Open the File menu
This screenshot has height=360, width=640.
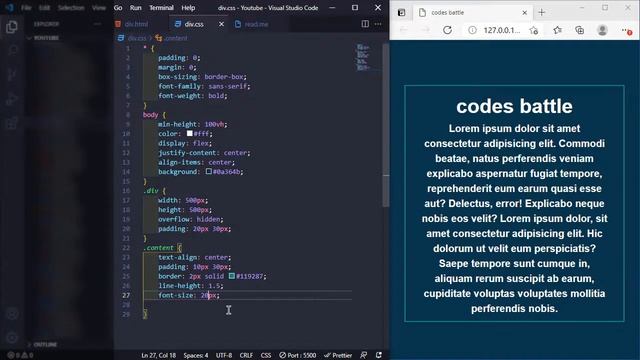(26, 8)
